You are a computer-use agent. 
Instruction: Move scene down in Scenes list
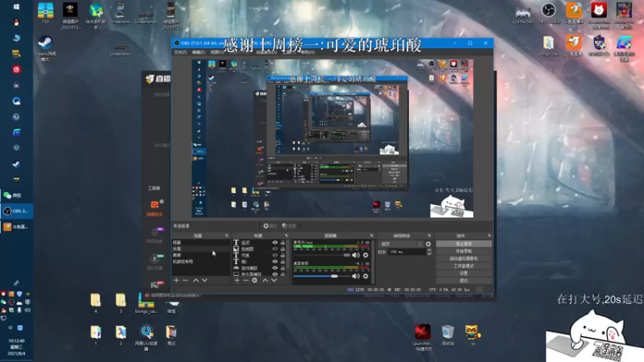[x=204, y=280]
